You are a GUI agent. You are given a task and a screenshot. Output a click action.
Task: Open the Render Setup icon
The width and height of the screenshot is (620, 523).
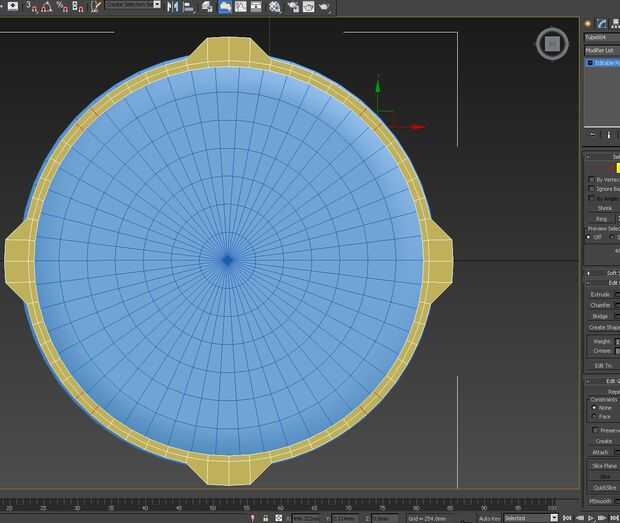pos(293,7)
